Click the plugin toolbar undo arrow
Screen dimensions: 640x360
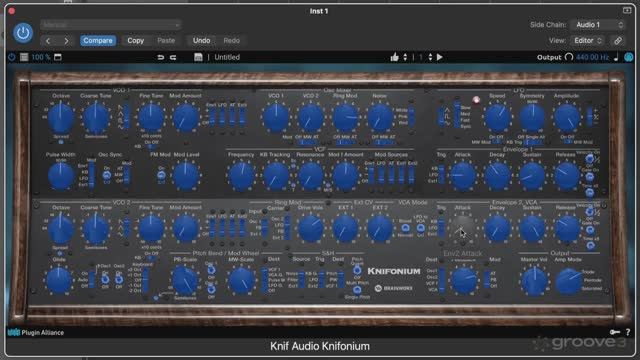coord(161,57)
